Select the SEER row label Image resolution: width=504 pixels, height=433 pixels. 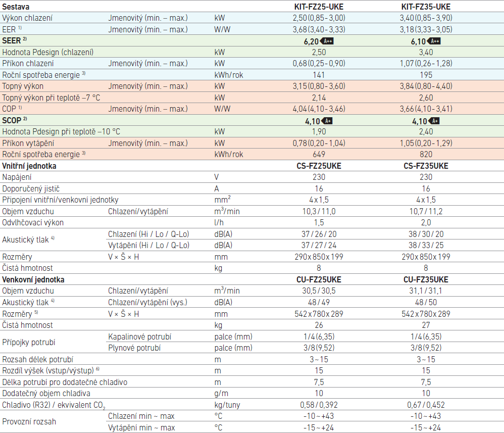(x=15, y=40)
